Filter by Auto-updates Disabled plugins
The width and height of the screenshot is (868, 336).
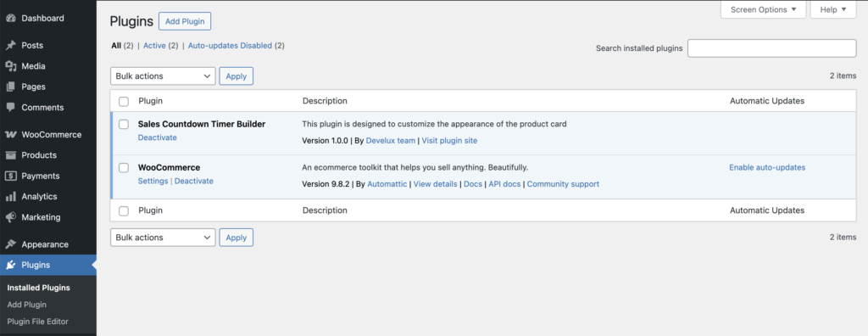tap(230, 46)
